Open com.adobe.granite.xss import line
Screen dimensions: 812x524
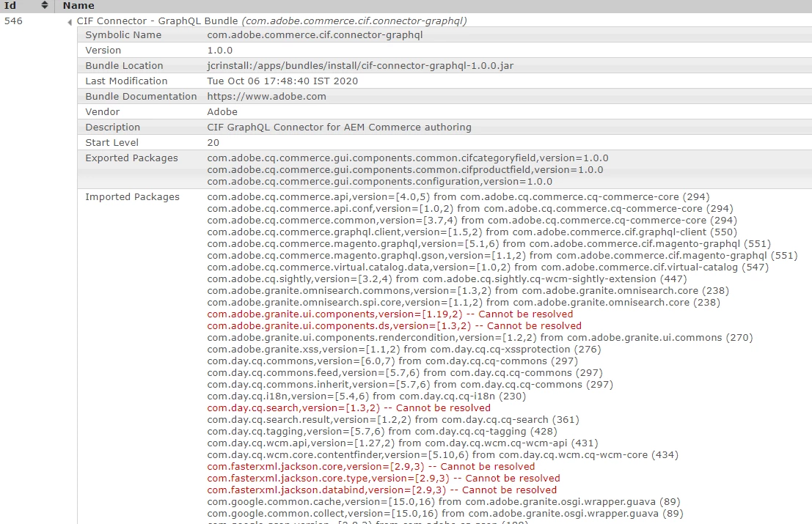tap(404, 350)
